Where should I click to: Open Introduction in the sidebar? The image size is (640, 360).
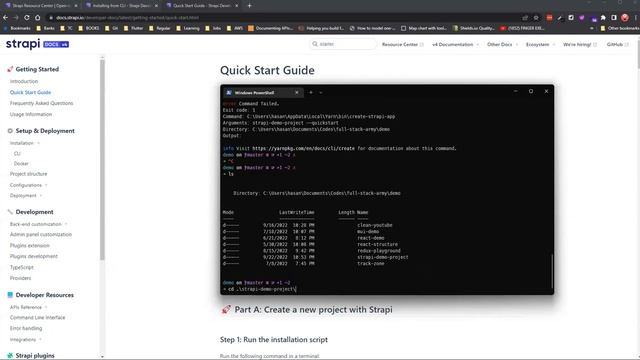click(24, 81)
